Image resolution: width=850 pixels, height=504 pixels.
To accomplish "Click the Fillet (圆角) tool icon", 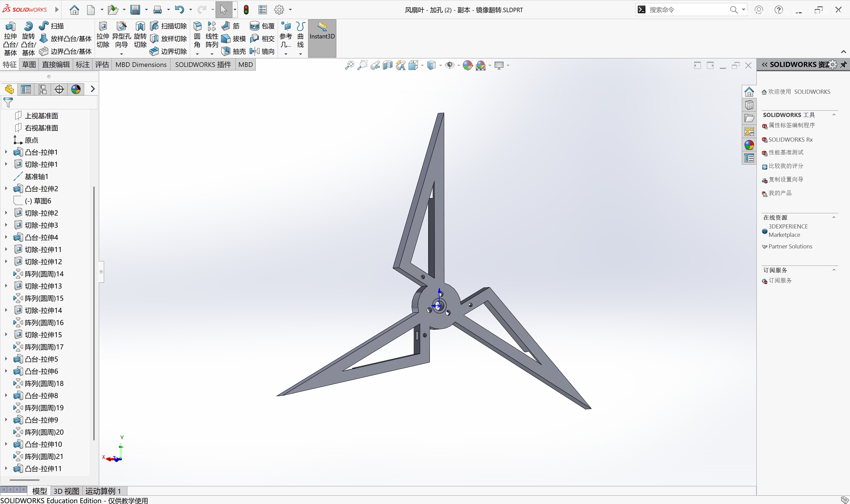I will click(197, 27).
